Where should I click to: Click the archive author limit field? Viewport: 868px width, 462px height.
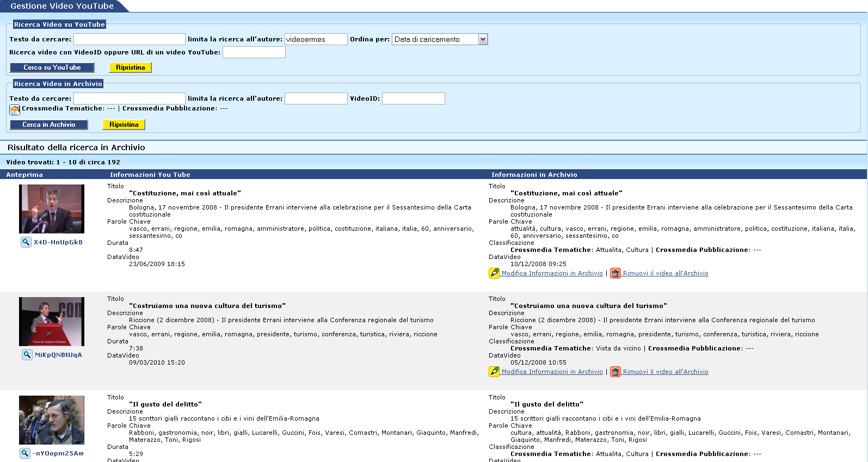[316, 98]
